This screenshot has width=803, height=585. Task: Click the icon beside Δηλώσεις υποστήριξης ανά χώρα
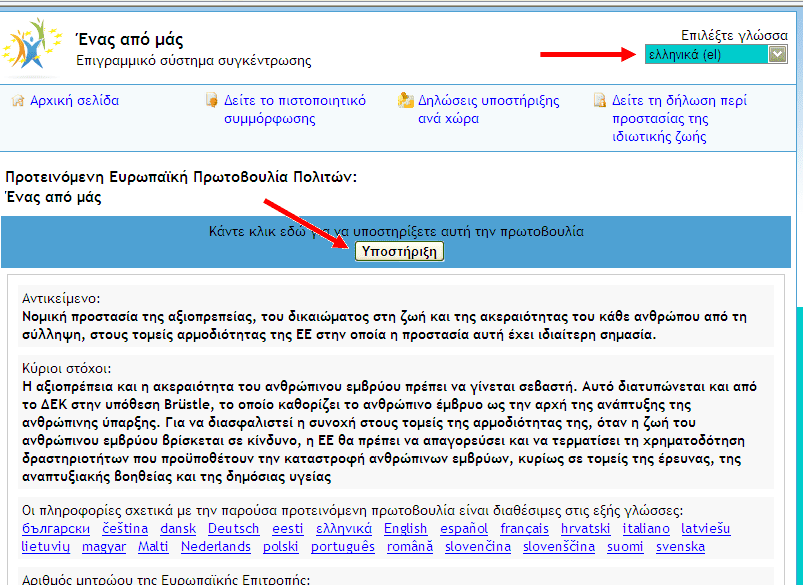(x=405, y=101)
